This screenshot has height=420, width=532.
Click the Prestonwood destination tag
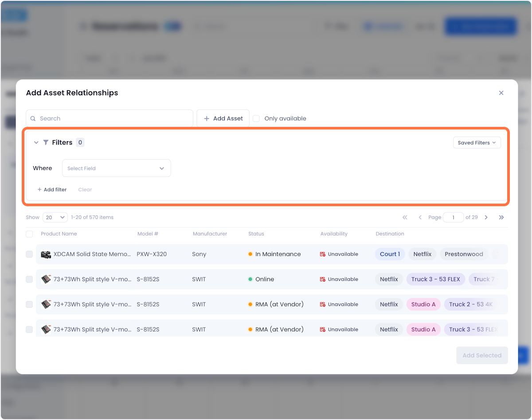464,254
